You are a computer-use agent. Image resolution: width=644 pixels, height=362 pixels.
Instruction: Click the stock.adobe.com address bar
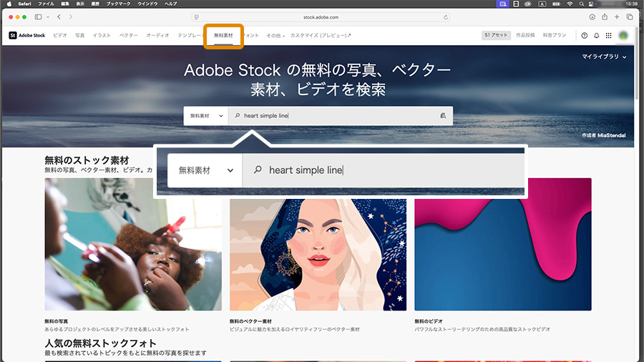[321, 17]
